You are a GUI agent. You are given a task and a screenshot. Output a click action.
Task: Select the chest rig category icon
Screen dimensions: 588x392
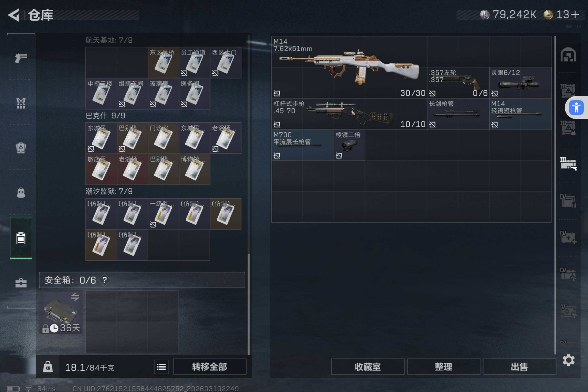click(x=21, y=103)
